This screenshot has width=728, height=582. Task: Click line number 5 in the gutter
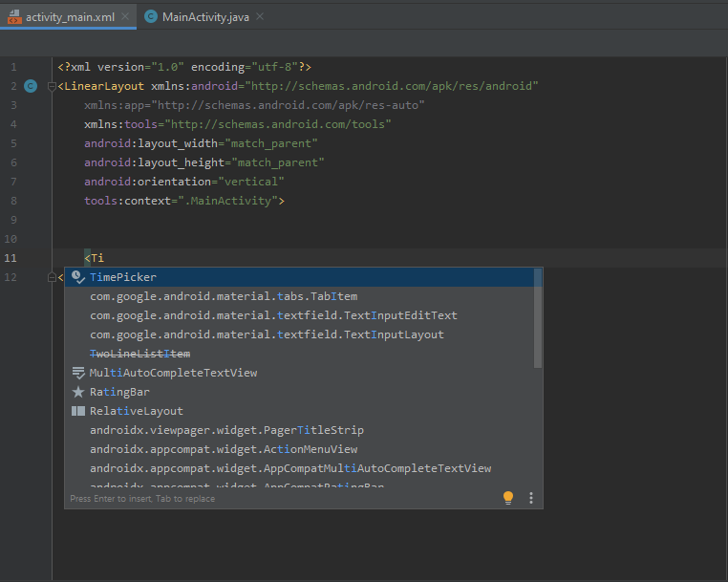[13, 143]
